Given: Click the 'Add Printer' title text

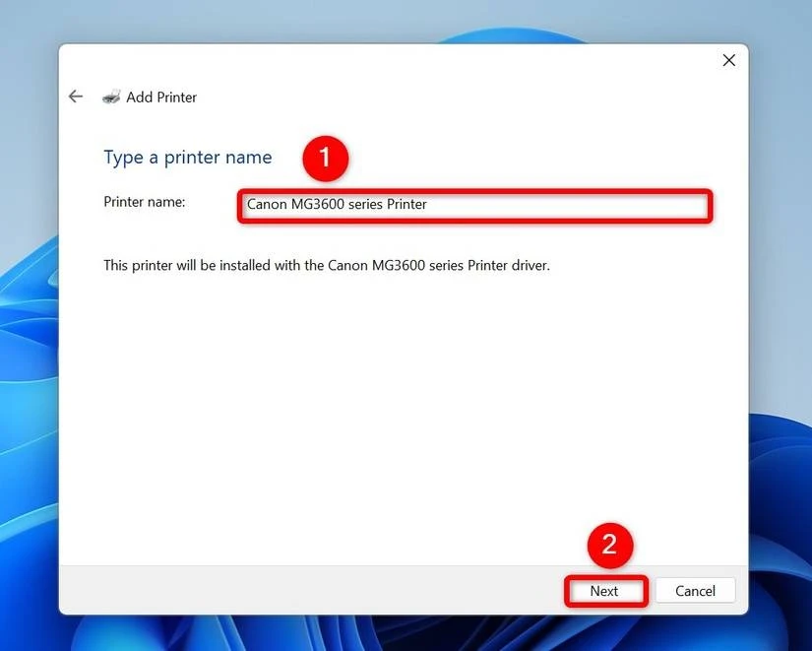Looking at the screenshot, I should (x=161, y=98).
